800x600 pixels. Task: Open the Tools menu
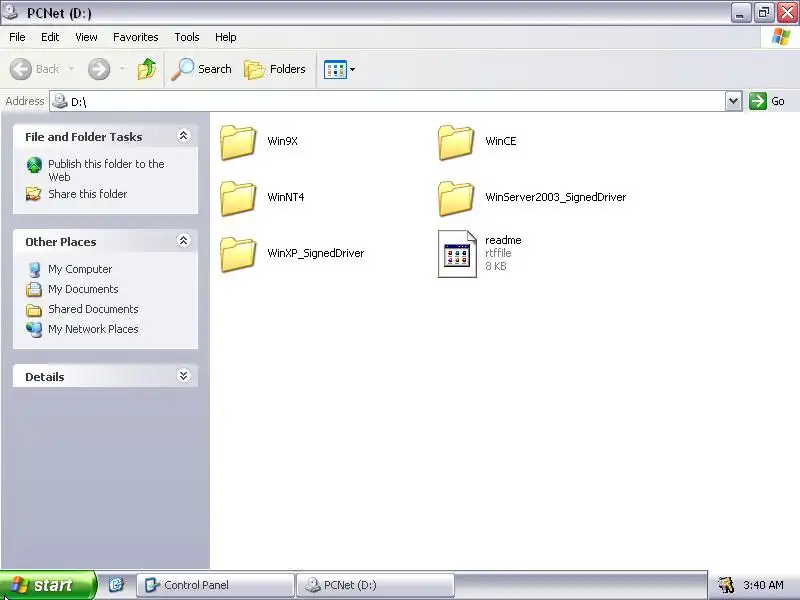[x=187, y=37]
